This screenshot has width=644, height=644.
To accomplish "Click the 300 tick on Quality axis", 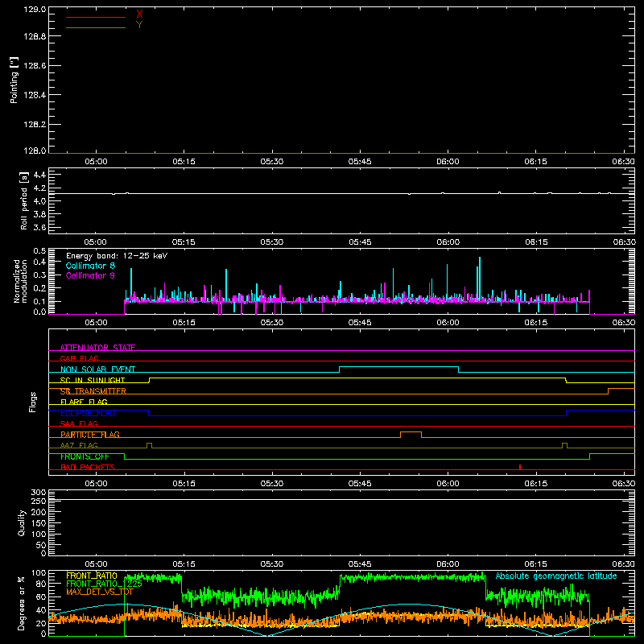I will (39, 493).
